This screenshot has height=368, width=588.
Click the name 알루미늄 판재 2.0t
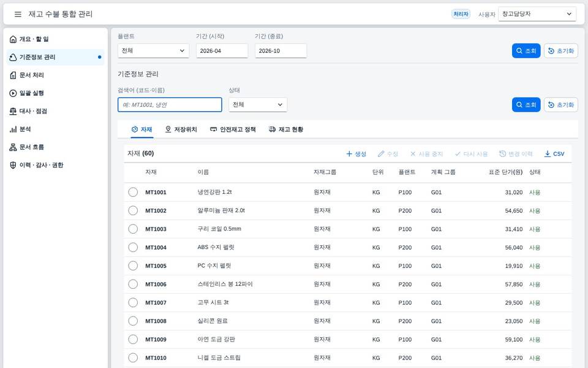click(x=221, y=210)
